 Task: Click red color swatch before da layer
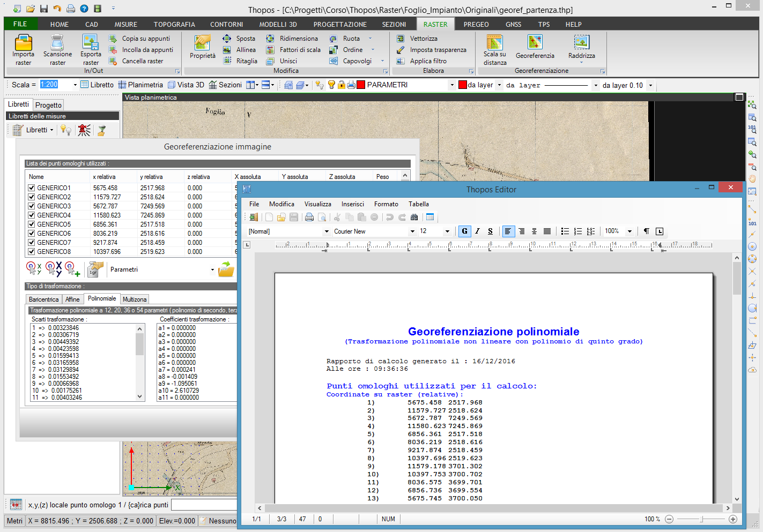(x=463, y=85)
